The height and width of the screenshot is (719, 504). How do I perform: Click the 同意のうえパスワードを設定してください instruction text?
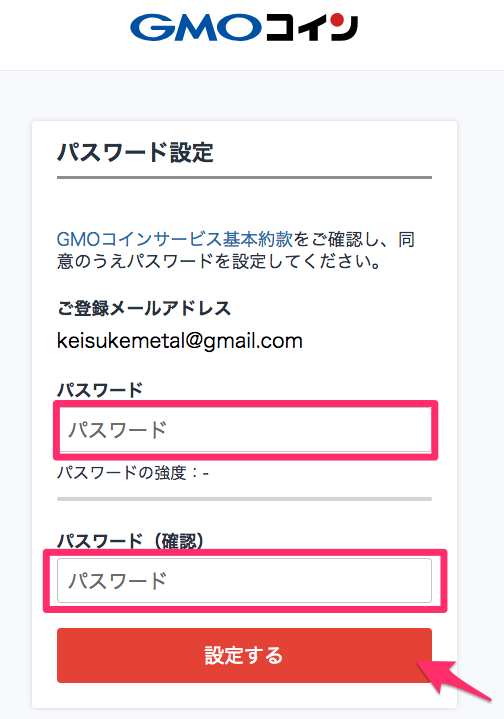point(218,261)
